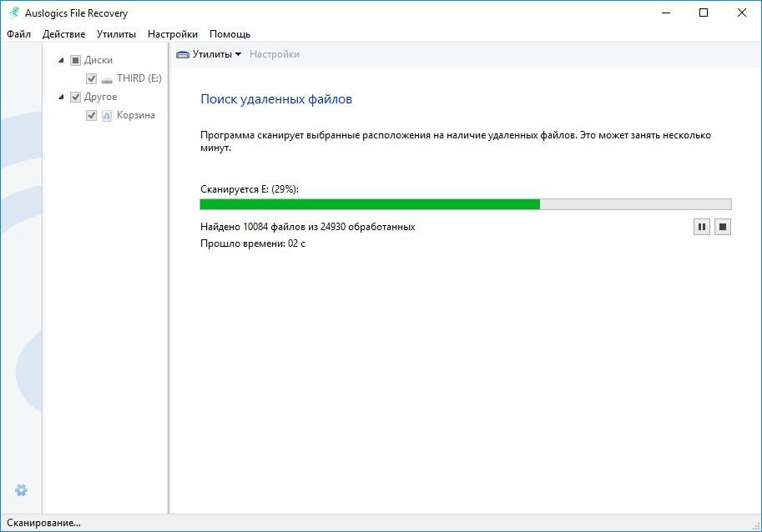
Task: Pause the scanning process
Action: pyautogui.click(x=702, y=227)
